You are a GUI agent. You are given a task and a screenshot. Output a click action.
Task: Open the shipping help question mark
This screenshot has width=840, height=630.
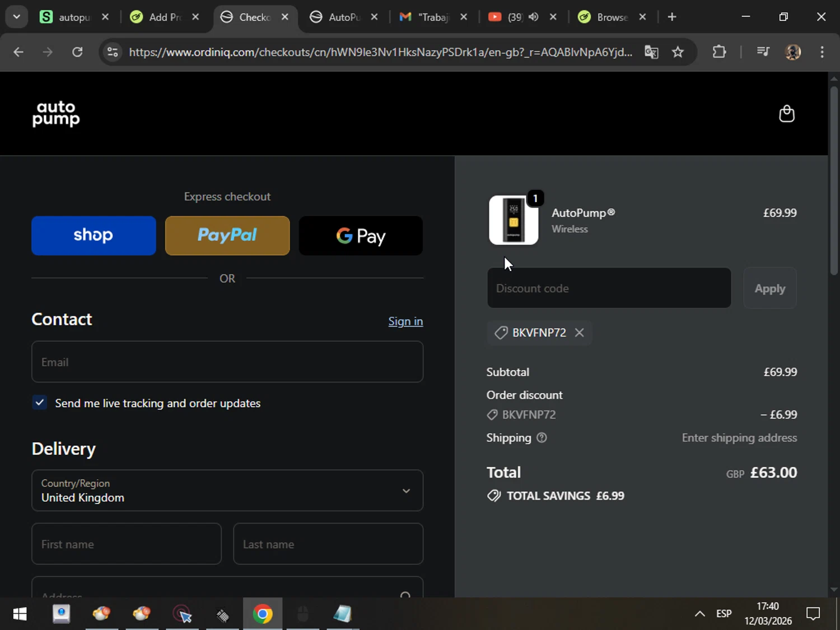tap(542, 438)
